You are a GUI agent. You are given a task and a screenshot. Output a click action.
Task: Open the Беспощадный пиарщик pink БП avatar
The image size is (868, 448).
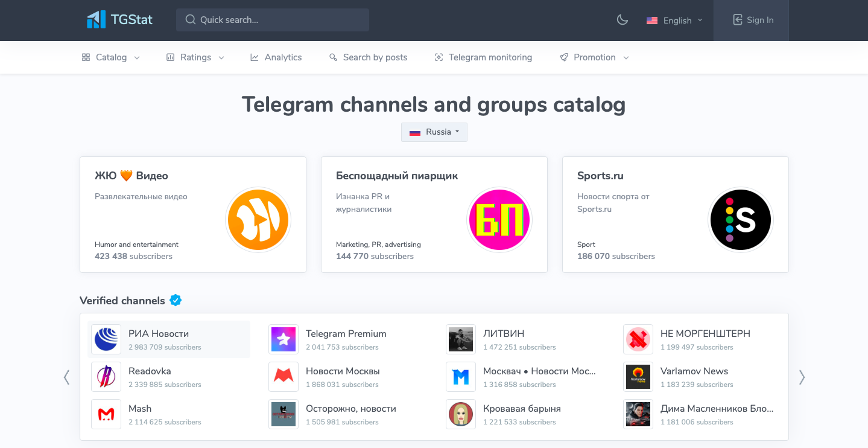[x=499, y=220]
